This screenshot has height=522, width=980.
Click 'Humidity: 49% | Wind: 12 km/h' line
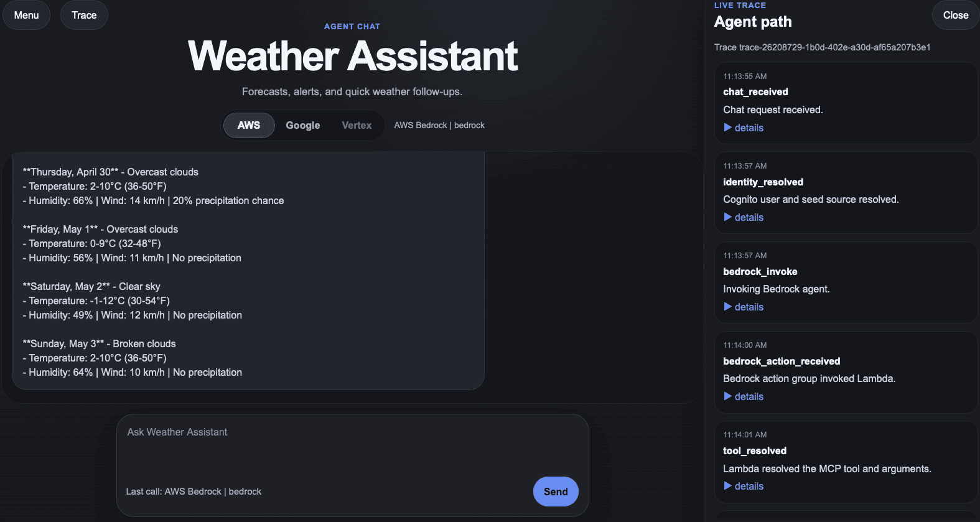click(132, 315)
